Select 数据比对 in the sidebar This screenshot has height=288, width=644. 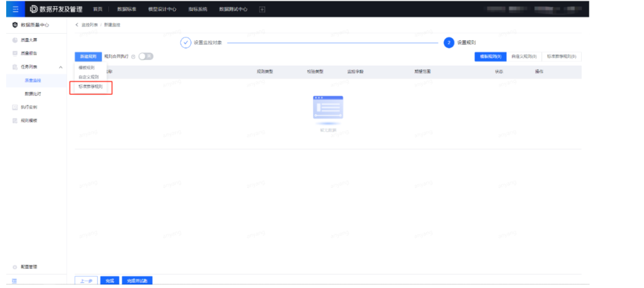pos(33,94)
